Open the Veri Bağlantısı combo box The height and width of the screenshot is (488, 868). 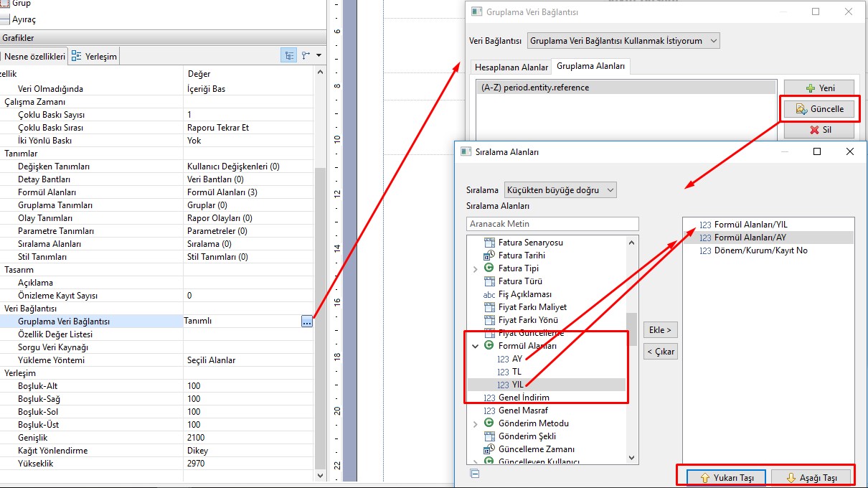(623, 41)
